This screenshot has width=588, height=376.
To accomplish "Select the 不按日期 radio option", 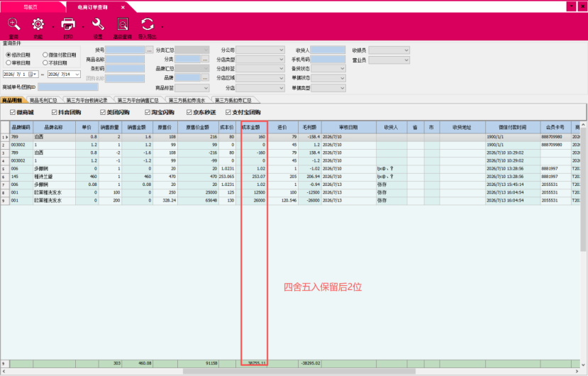I will [x=45, y=62].
